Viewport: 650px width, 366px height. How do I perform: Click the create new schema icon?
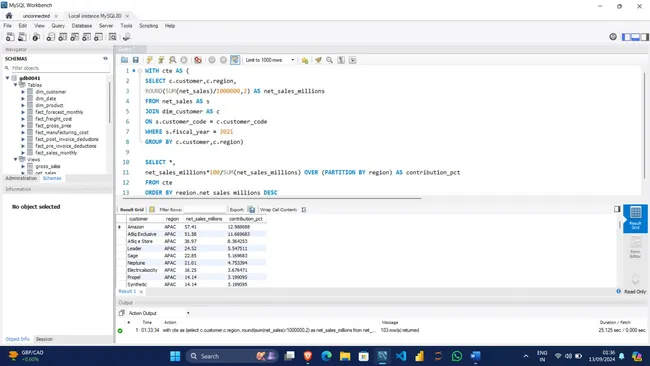pyautogui.click(x=51, y=37)
